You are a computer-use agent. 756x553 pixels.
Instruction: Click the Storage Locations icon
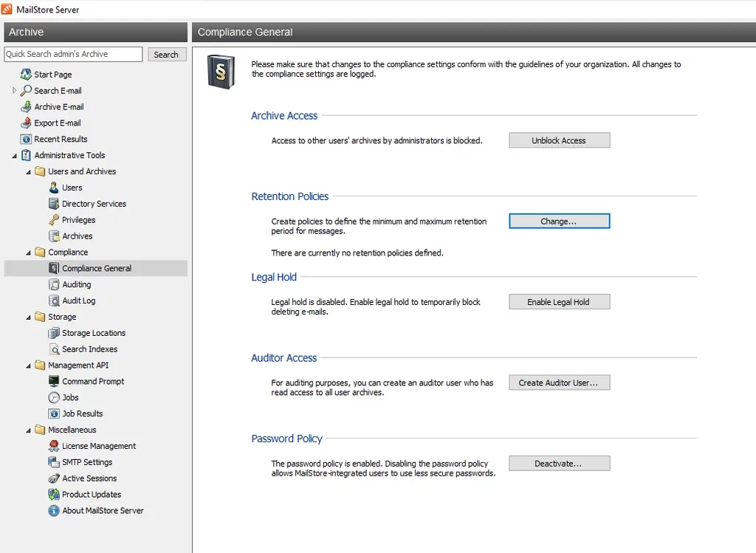pyautogui.click(x=54, y=333)
